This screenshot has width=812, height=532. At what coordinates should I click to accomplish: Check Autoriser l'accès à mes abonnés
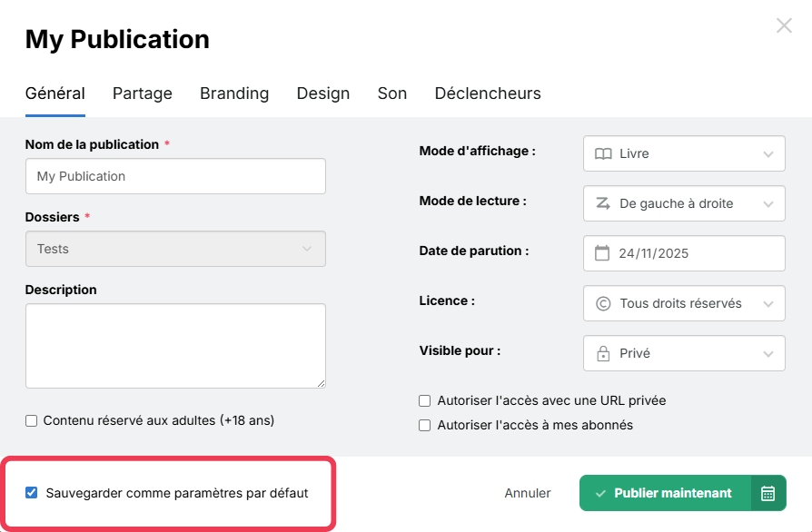point(425,426)
